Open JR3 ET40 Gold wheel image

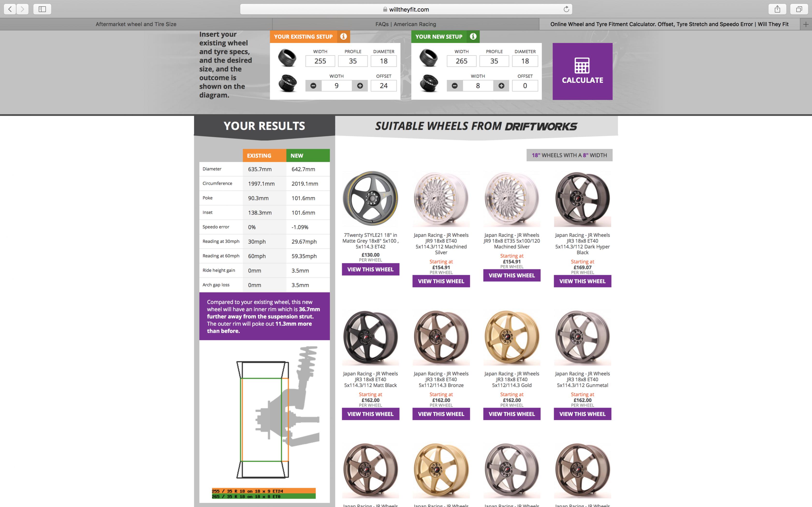[x=512, y=337]
